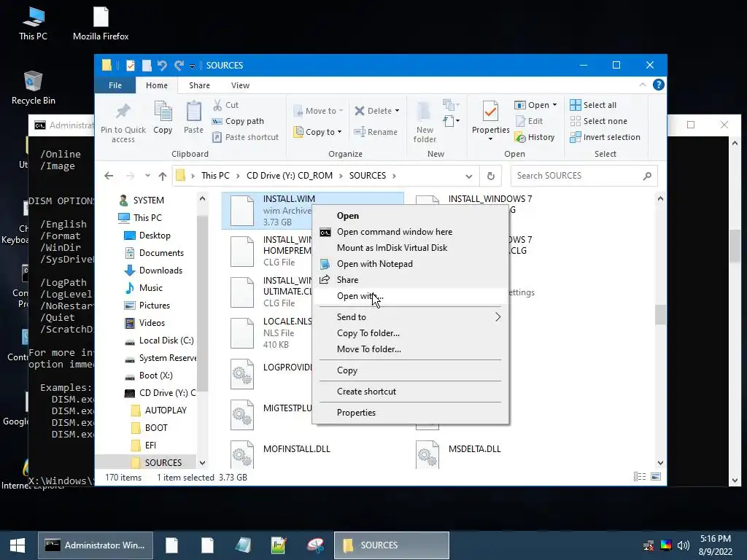This screenshot has width=747, height=560.
Task: Click Administrator command prompt taskbar button
Action: click(x=96, y=545)
